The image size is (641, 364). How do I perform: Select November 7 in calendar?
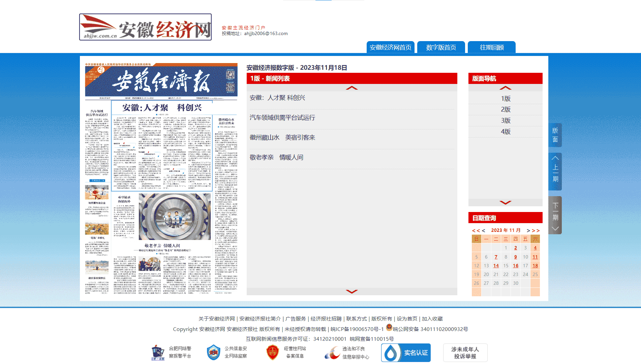[x=496, y=257]
